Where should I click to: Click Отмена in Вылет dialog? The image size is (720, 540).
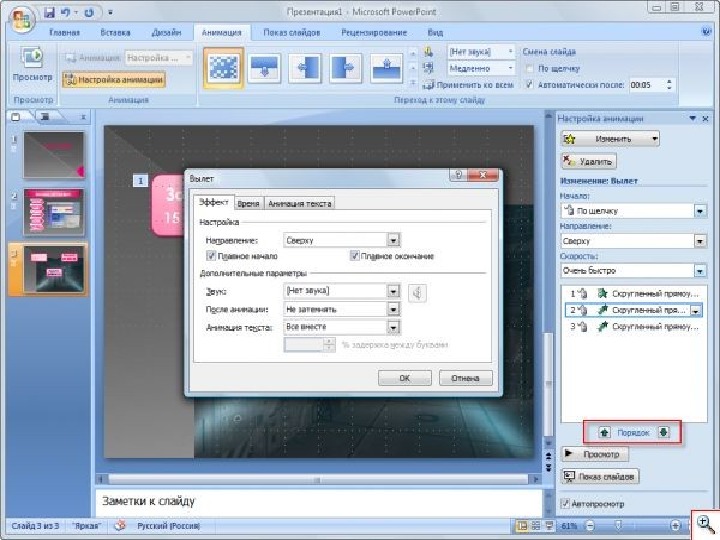(x=465, y=378)
